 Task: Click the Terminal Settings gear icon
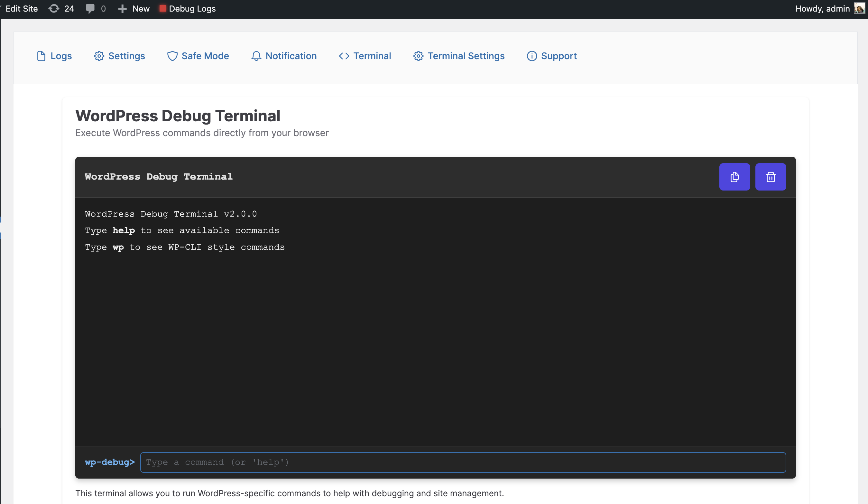click(419, 56)
